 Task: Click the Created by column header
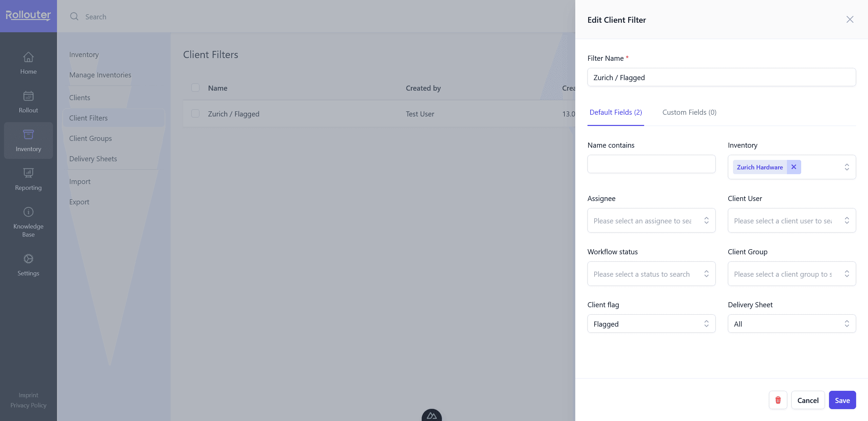click(x=423, y=88)
